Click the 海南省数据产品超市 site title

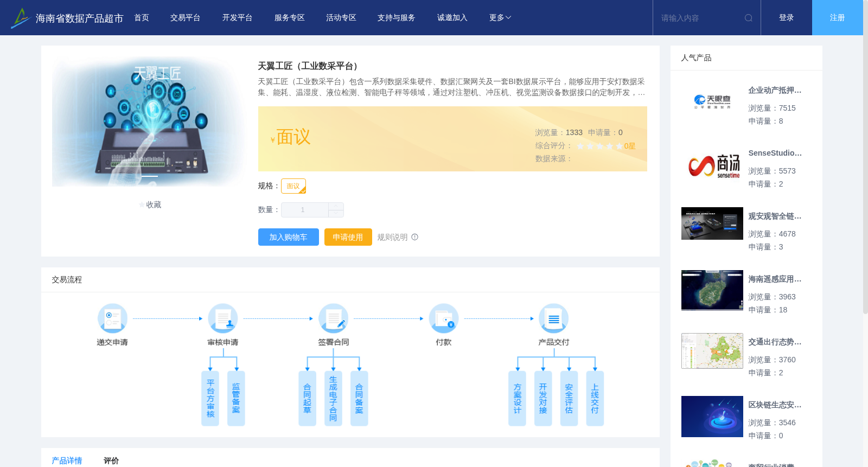pyautogui.click(x=79, y=18)
